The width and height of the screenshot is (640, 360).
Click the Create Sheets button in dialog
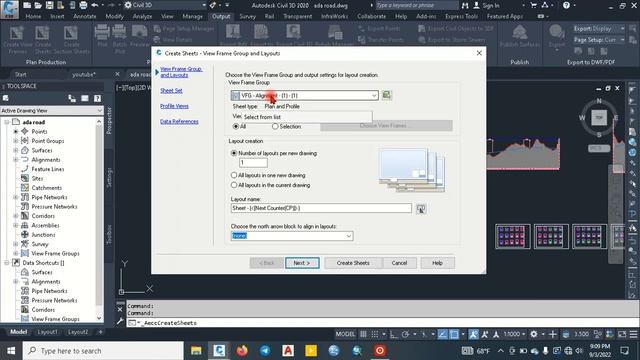[x=353, y=263]
